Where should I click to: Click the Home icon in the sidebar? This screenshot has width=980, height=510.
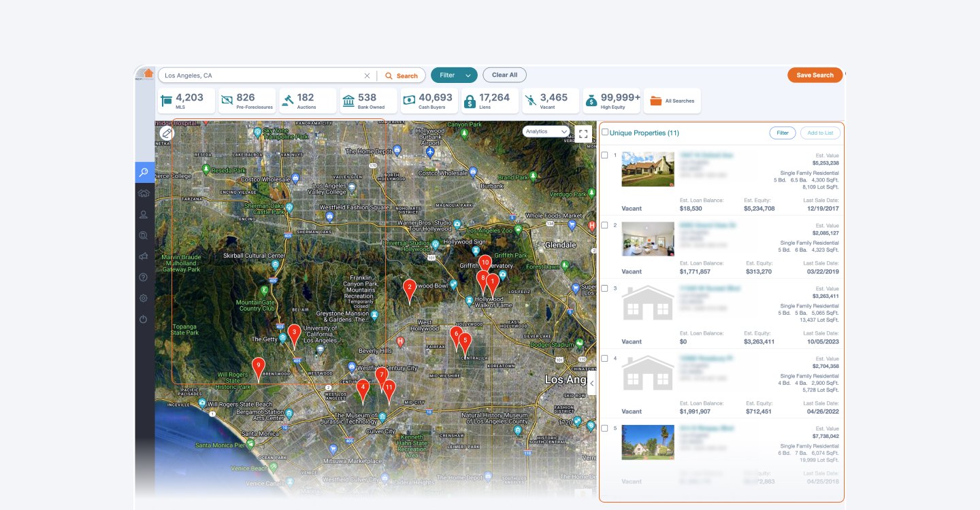tap(144, 193)
